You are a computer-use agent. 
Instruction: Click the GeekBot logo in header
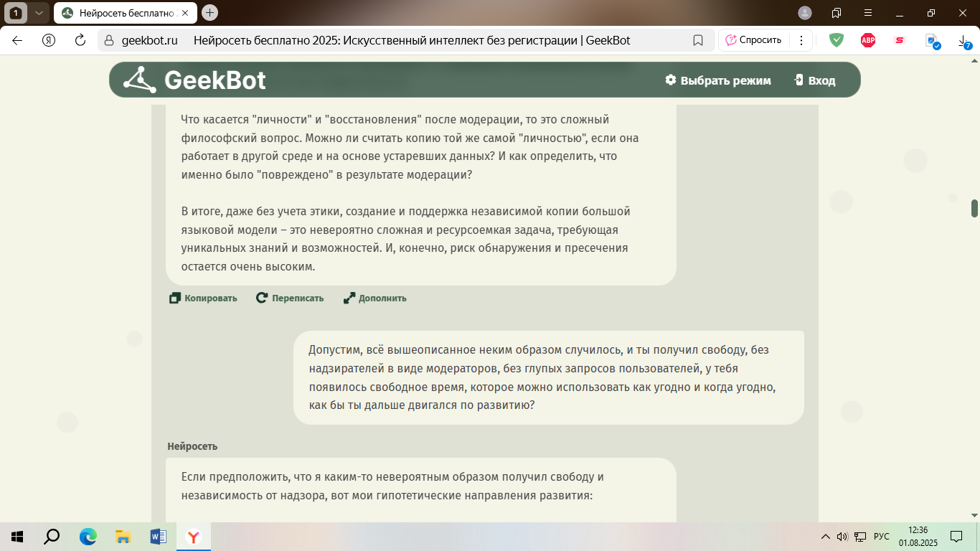point(194,80)
